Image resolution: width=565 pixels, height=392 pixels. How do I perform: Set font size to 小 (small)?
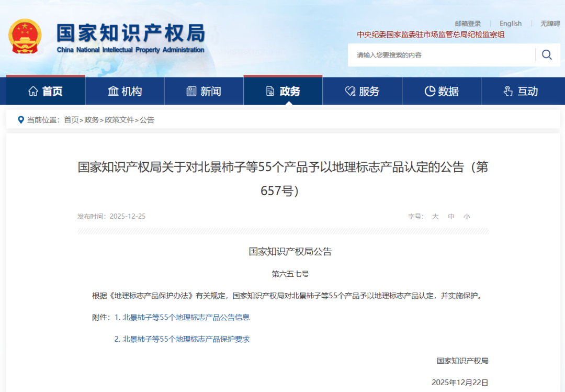tap(467, 217)
